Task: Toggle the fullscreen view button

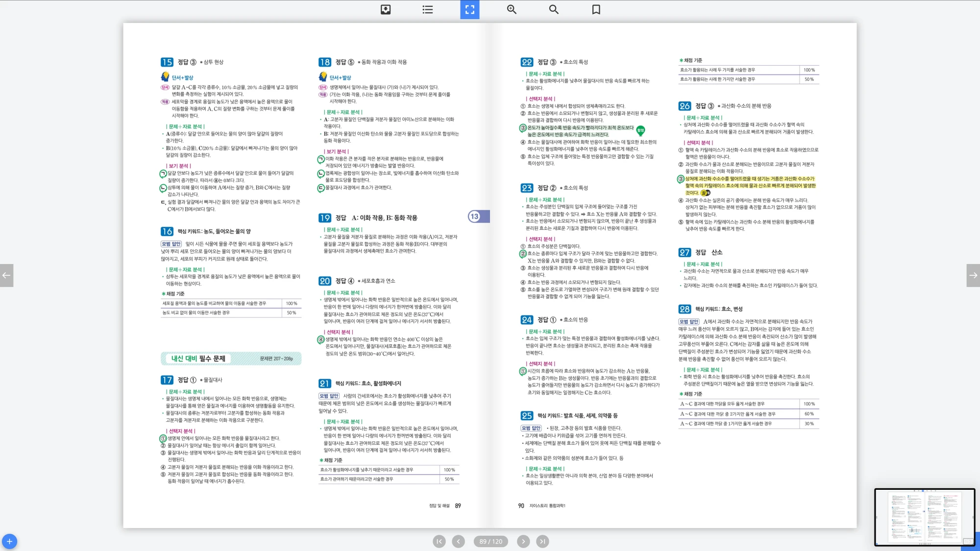Action: (x=469, y=9)
